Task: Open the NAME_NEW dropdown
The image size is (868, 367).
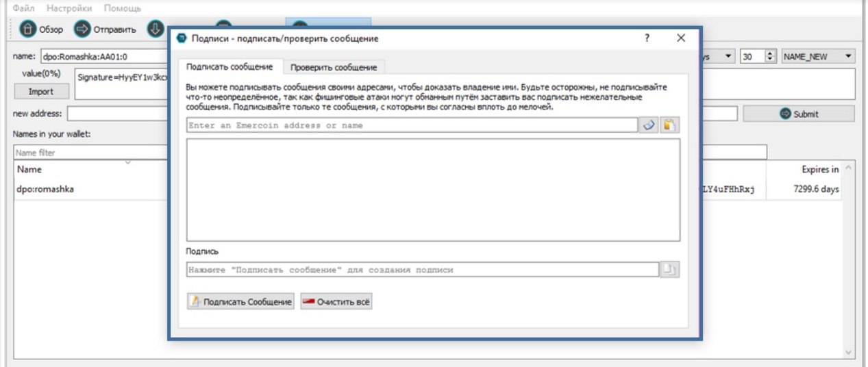Action: [x=819, y=57]
